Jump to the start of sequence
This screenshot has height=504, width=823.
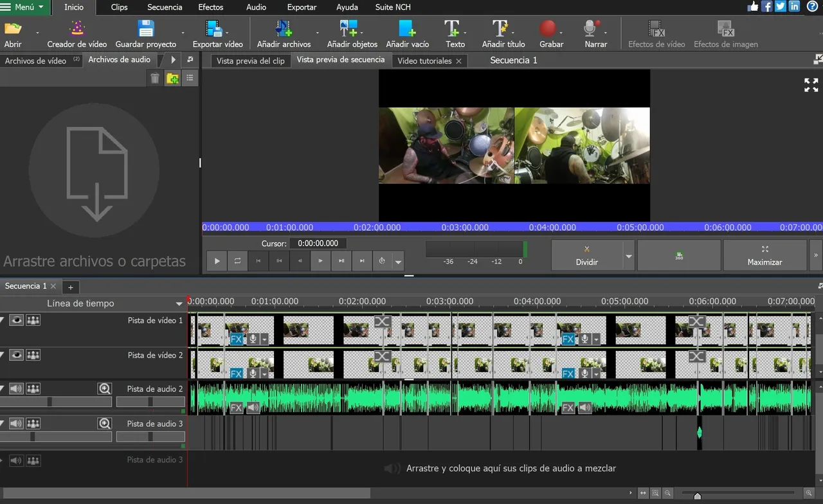(258, 260)
